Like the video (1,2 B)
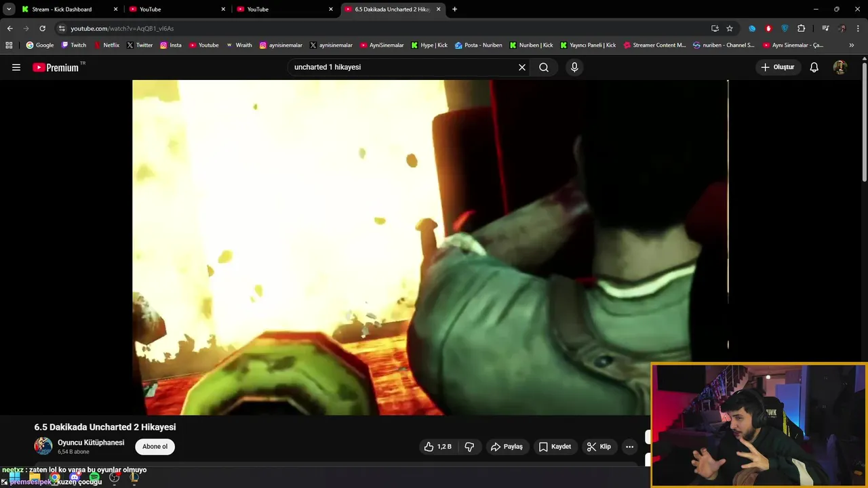 pos(437,447)
